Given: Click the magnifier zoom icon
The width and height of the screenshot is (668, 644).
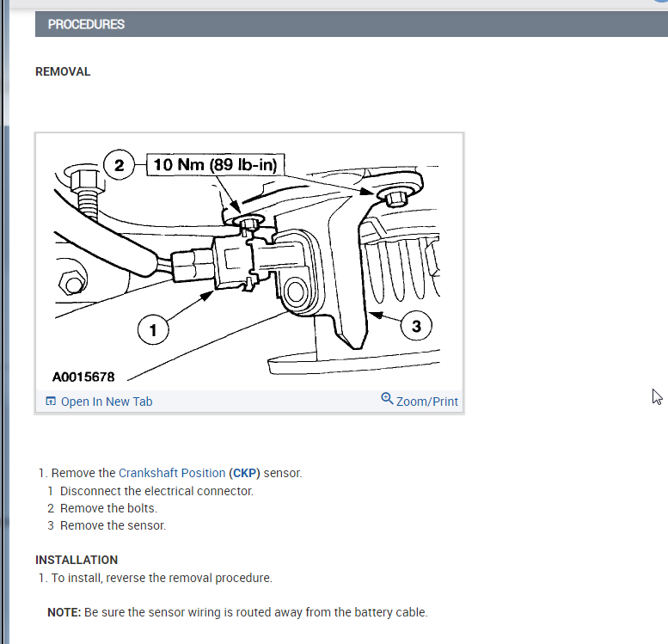Looking at the screenshot, I should point(387,398).
